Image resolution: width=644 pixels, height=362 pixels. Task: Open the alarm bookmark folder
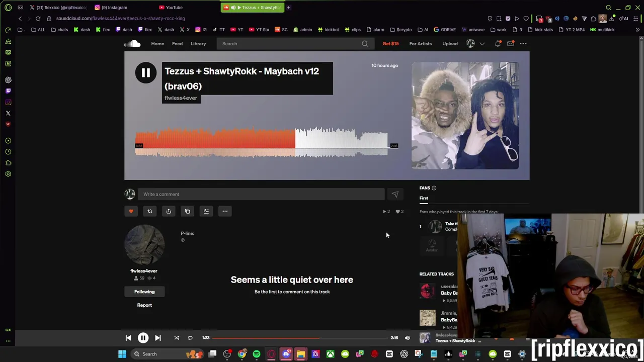pyautogui.click(x=375, y=30)
